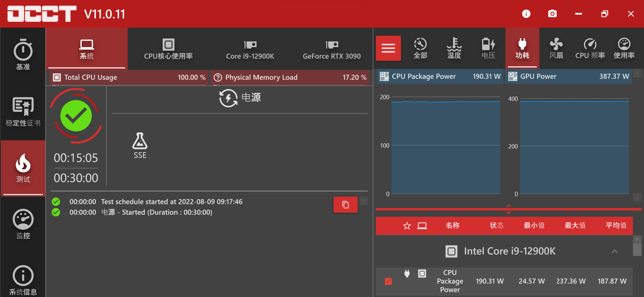The image size is (644, 297).
Task: Click the green test status indicator
Action: click(x=76, y=116)
